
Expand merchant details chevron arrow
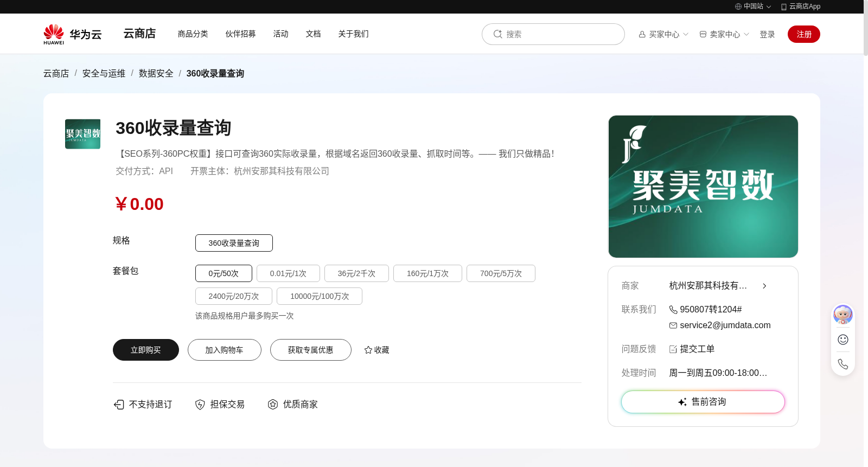pos(764,286)
